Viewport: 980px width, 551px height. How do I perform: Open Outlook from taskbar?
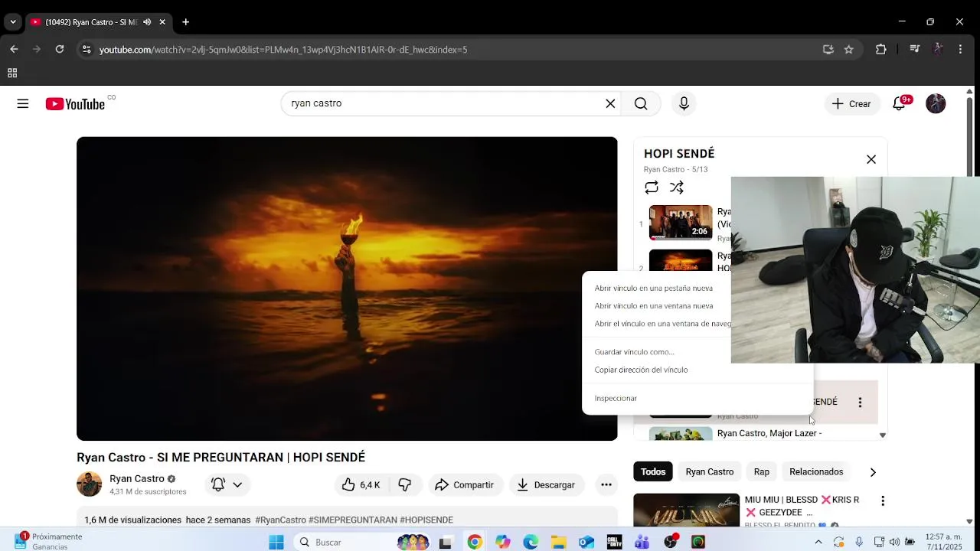click(586, 542)
